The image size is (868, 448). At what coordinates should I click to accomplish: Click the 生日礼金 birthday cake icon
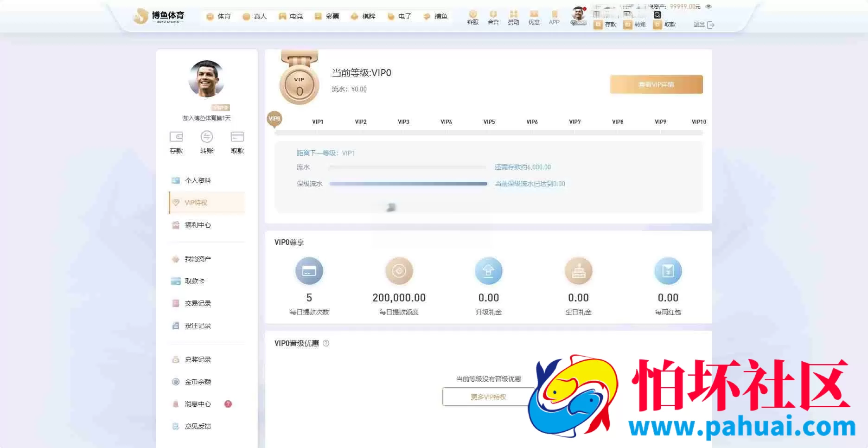[578, 271]
